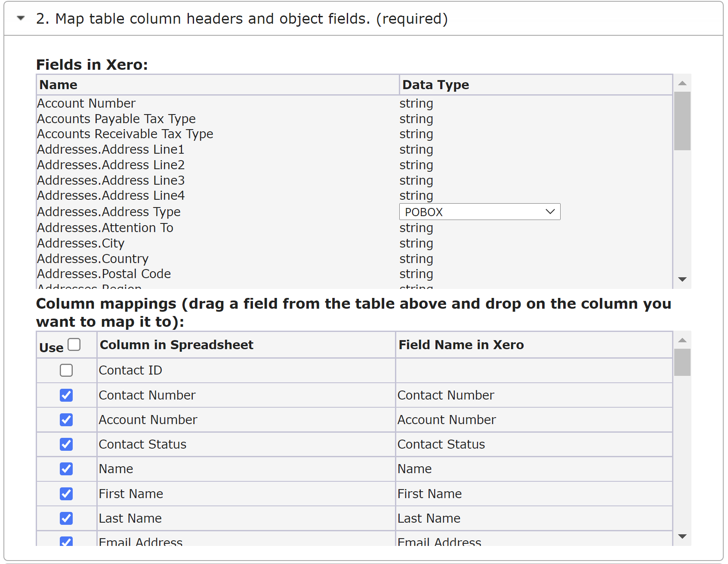This screenshot has width=728, height=564.
Task: Uncheck the Contact Status row checkbox
Action: tap(66, 444)
